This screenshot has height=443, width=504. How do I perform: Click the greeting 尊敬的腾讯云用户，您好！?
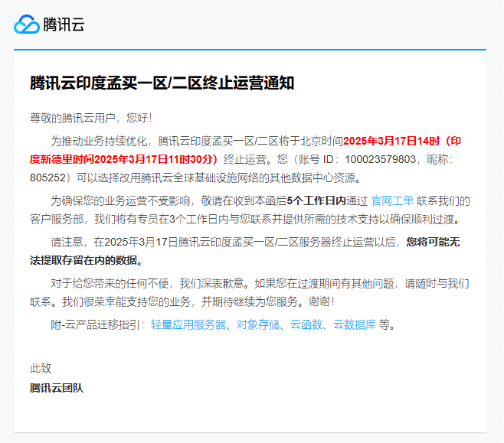point(91,118)
